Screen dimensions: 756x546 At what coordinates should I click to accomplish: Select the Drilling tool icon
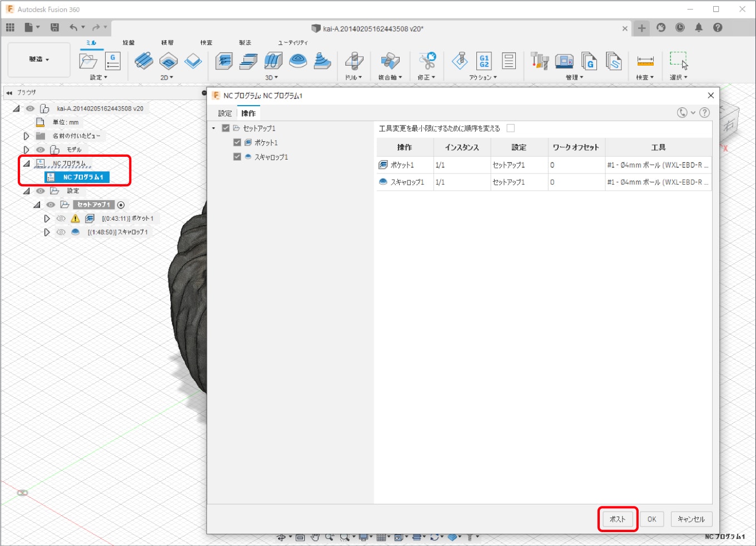354,61
